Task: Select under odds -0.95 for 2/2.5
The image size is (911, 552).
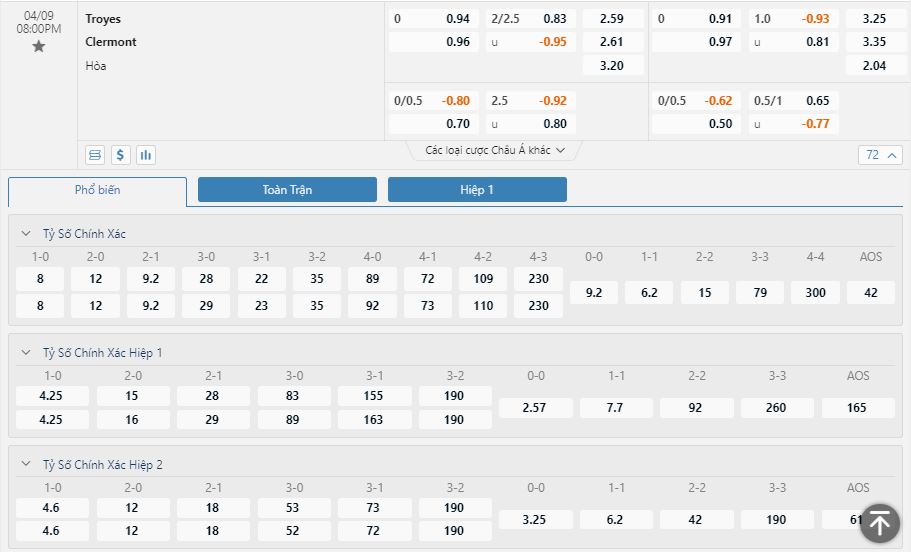Action: pyautogui.click(x=531, y=42)
